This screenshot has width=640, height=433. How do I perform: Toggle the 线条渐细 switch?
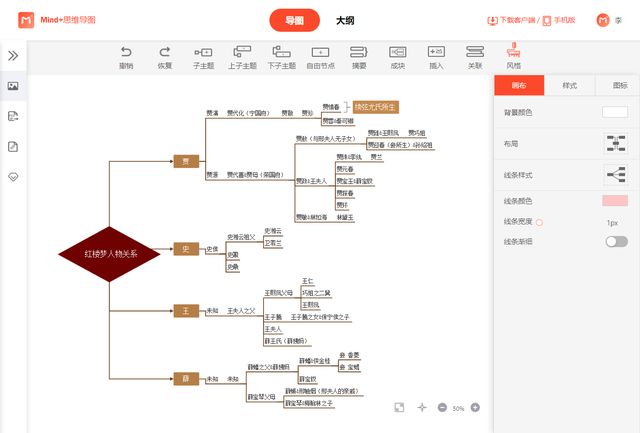click(616, 242)
